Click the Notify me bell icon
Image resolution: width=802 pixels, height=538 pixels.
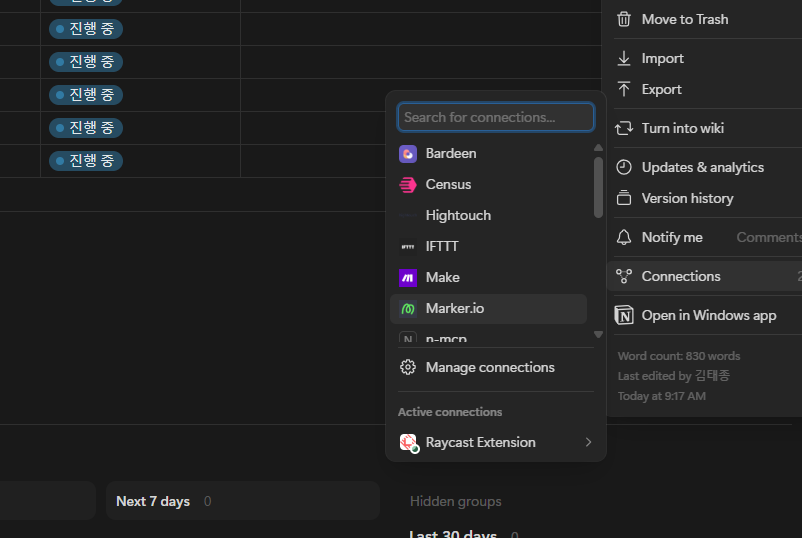point(623,237)
